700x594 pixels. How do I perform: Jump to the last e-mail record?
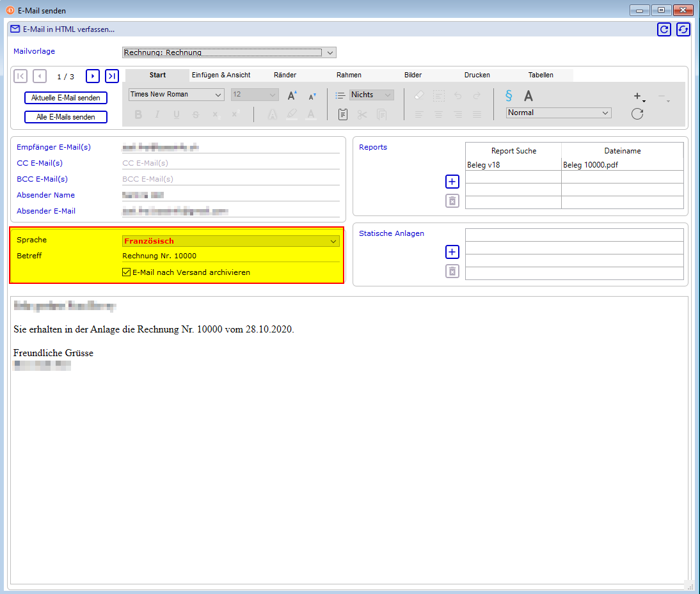[112, 77]
